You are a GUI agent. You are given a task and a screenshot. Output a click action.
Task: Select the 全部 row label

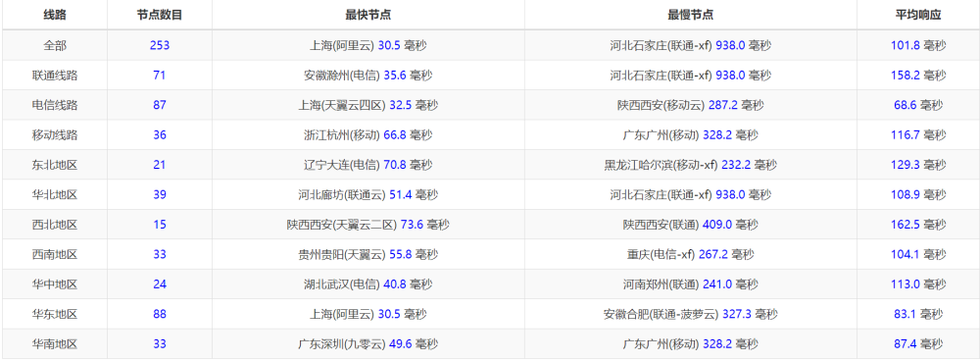pyautogui.click(x=55, y=46)
